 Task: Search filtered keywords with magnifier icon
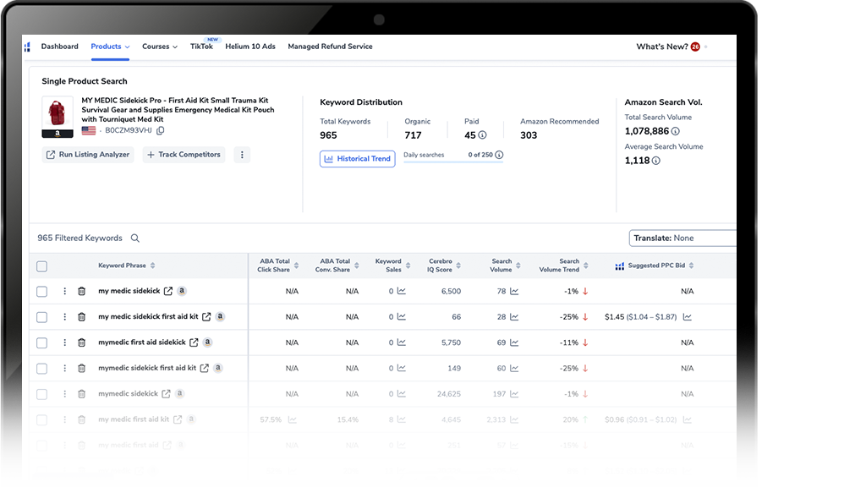pyautogui.click(x=135, y=238)
